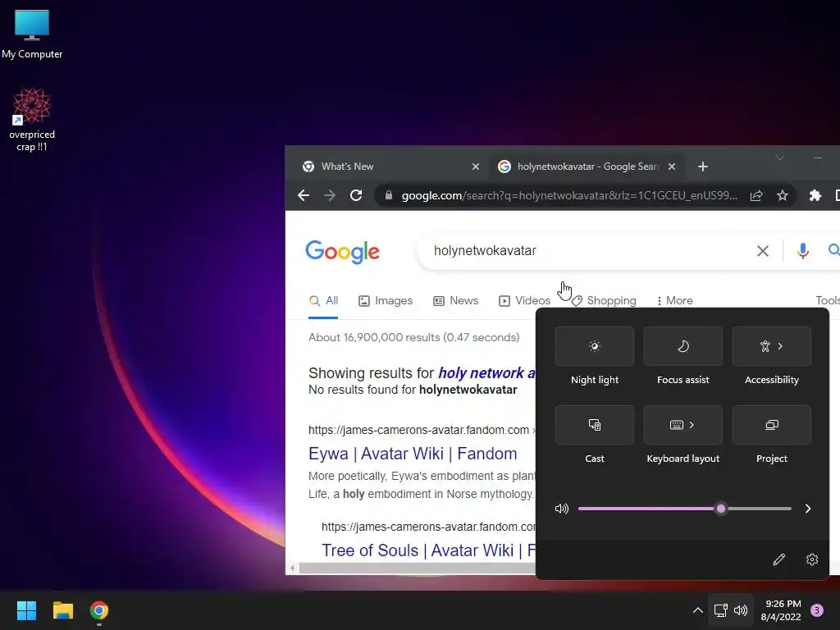
Task: Clear the search query with X
Action: click(x=762, y=251)
